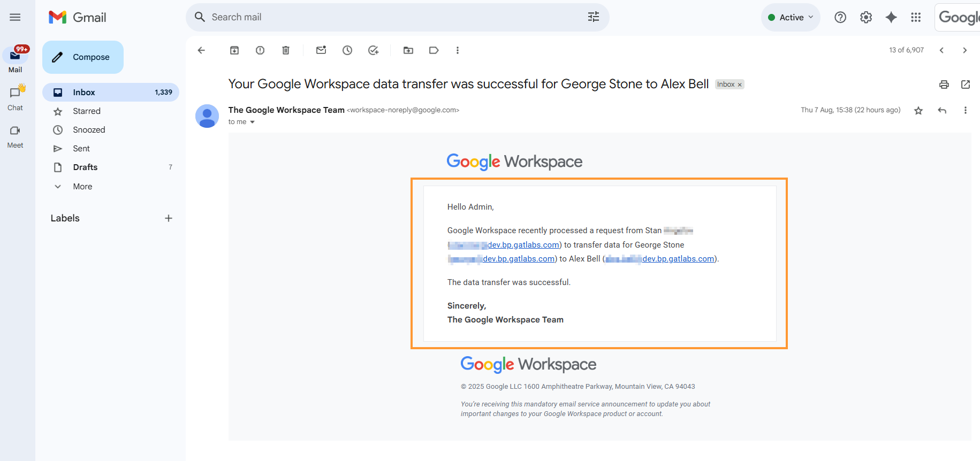Move this email to a folder
The width and height of the screenshot is (980, 461).
click(408, 50)
